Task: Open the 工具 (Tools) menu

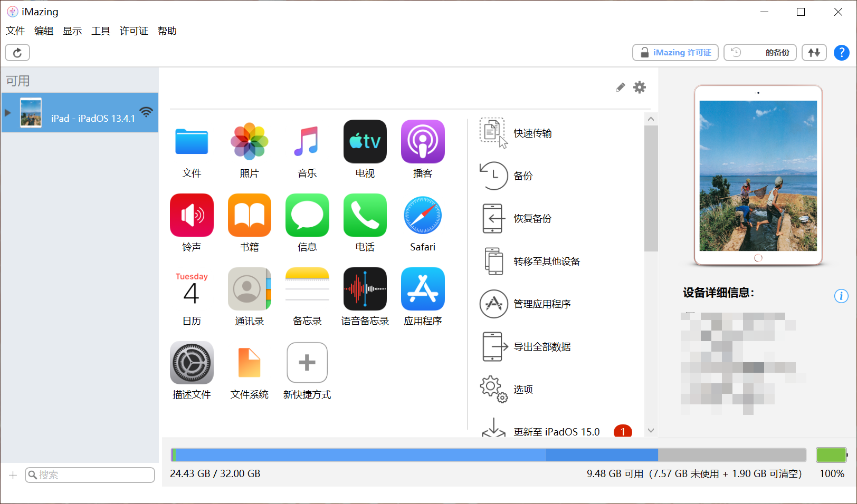Action: 100,31
